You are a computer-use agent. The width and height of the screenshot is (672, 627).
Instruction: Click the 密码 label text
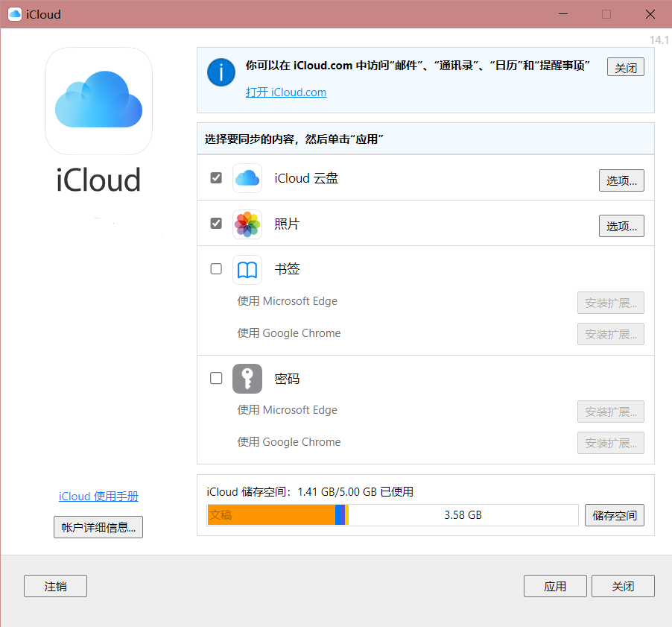287,379
